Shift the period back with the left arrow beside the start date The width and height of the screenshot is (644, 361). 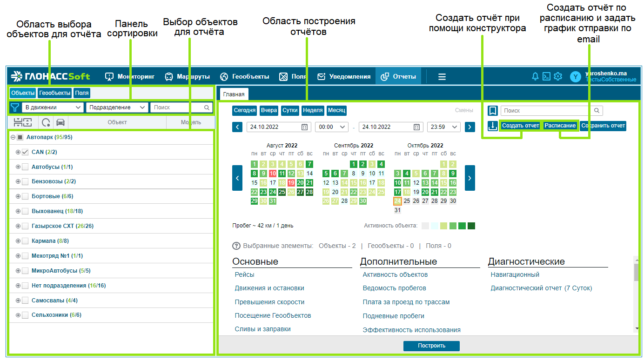237,127
